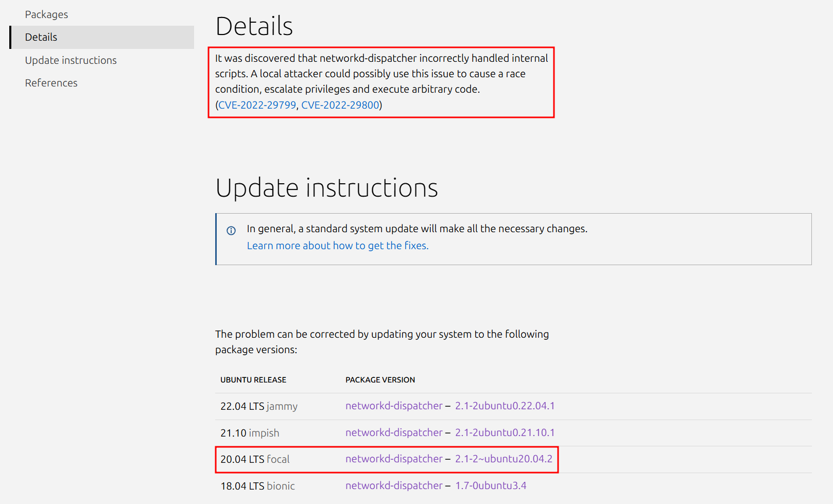
Task: Open networkd-dispatcher link in the jammy row
Action: pos(394,406)
